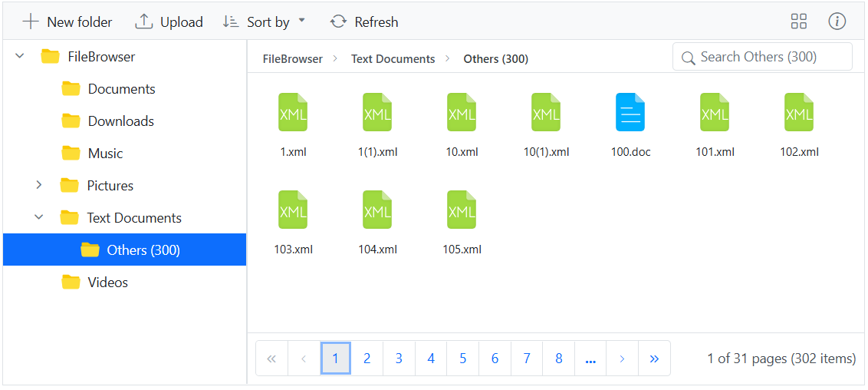Click the Documents folder icon in tree
The width and height of the screenshot is (868, 390).
71,88
